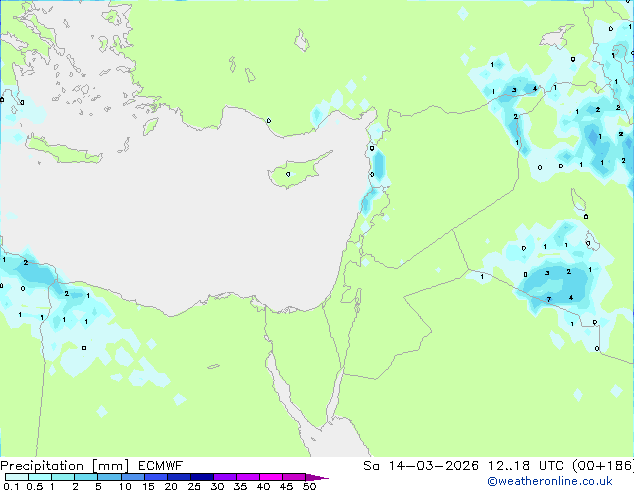Click the 40–45 mm magenta swatch

coord(271,477)
